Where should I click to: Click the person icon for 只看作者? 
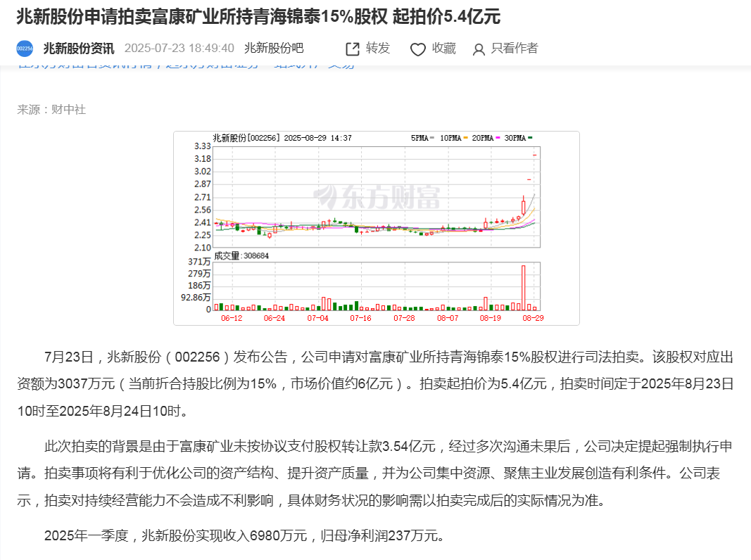479,49
